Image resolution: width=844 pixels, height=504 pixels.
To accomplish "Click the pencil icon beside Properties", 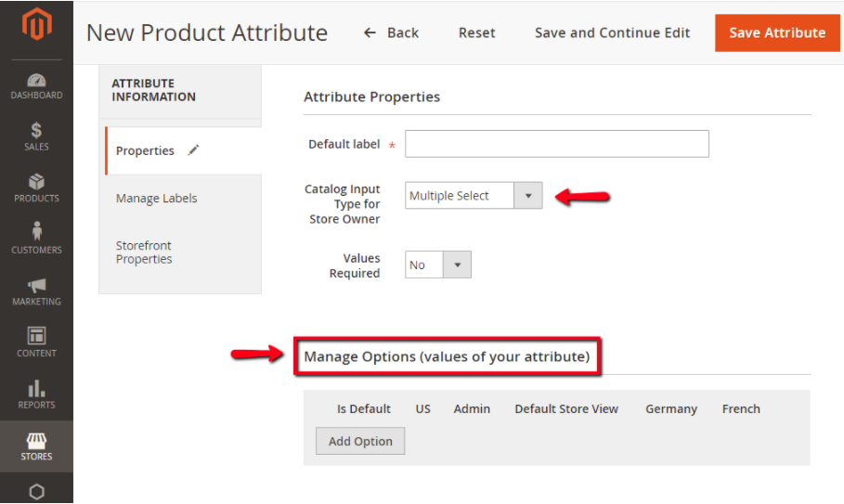I will 193,150.
